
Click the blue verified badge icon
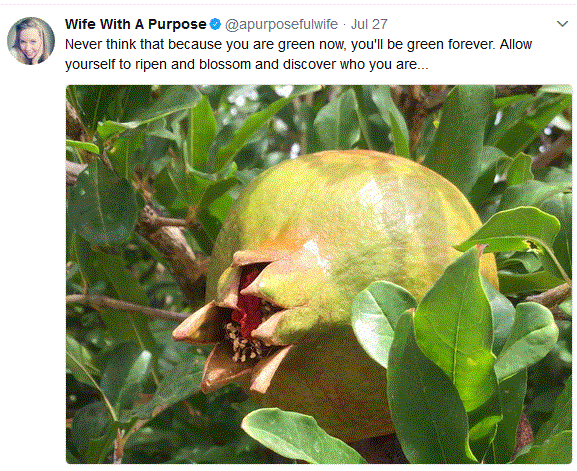pyautogui.click(x=215, y=24)
